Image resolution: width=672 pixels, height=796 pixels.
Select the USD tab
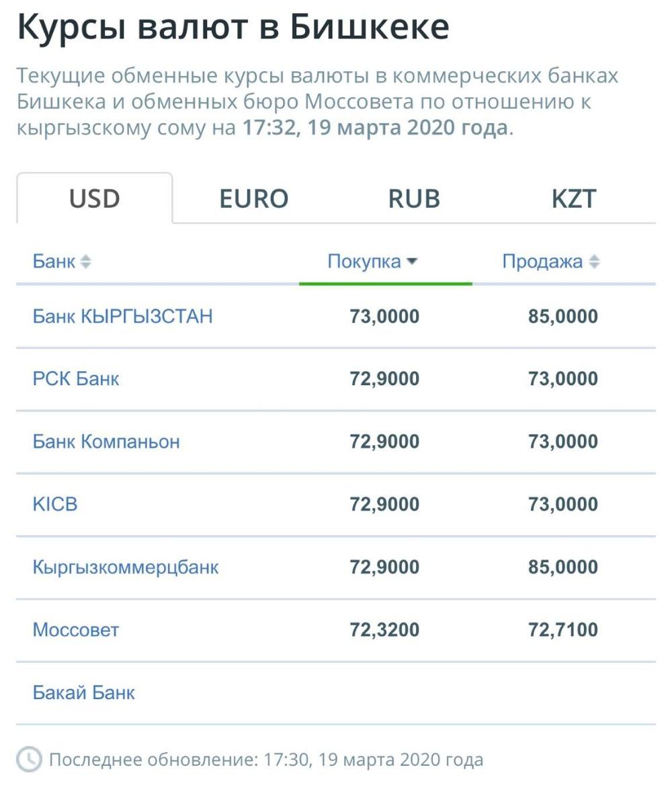(x=95, y=198)
